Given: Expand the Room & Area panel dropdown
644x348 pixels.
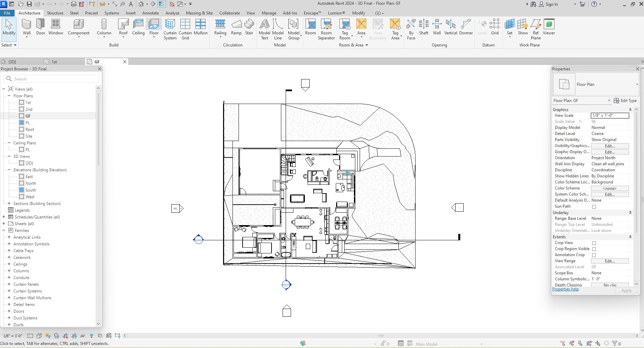Looking at the screenshot, I should [354, 45].
